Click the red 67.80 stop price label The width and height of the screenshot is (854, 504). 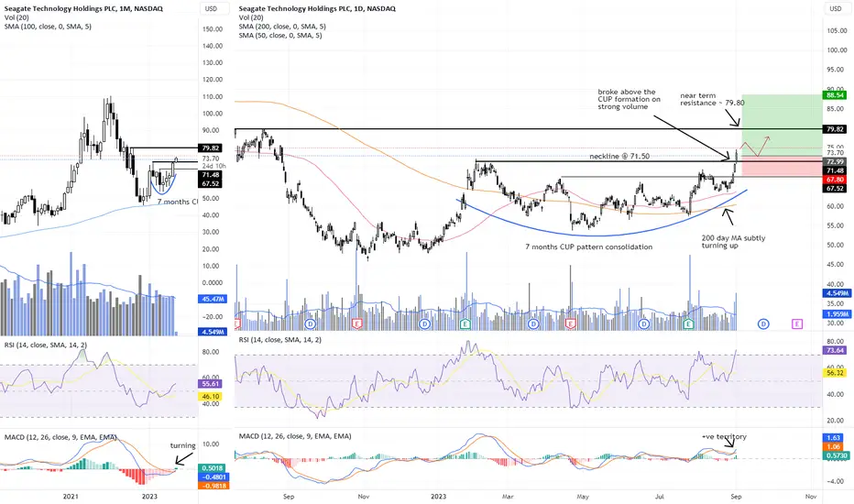pyautogui.click(x=836, y=180)
